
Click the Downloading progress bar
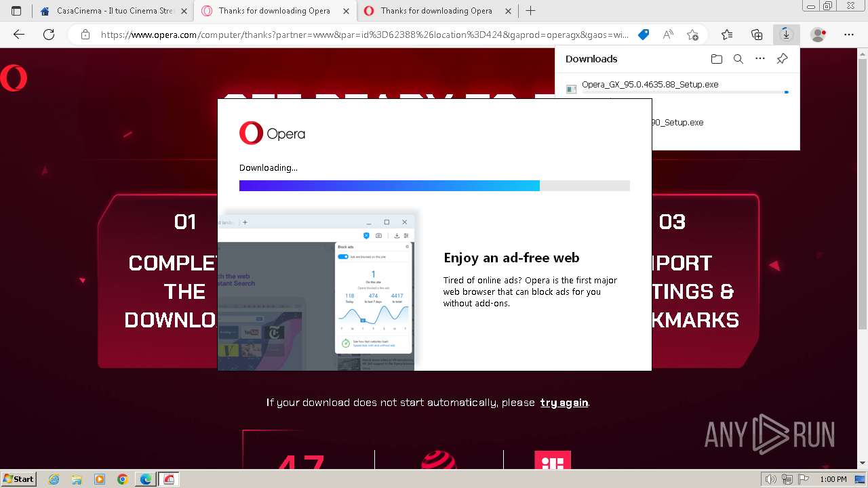(435, 186)
